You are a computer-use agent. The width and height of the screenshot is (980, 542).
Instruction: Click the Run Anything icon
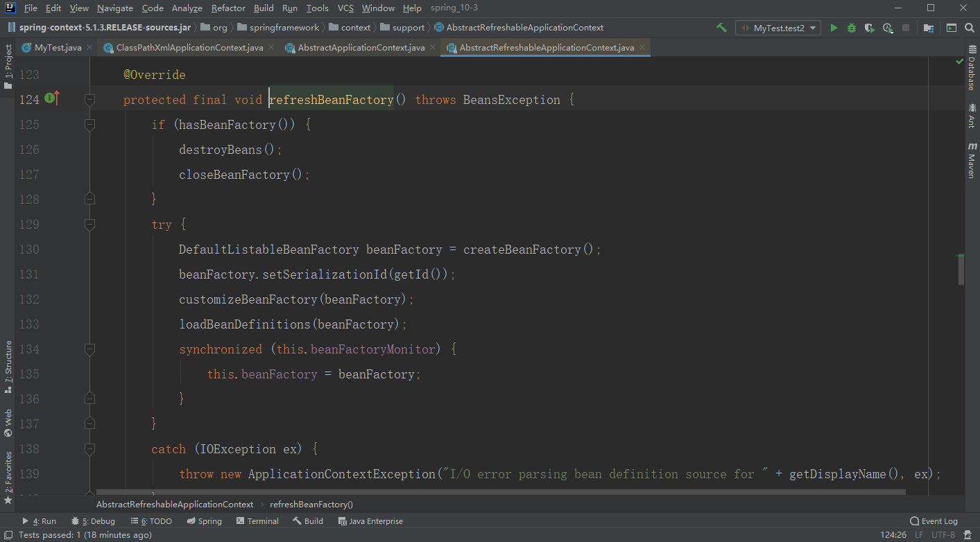pyautogui.click(x=951, y=28)
